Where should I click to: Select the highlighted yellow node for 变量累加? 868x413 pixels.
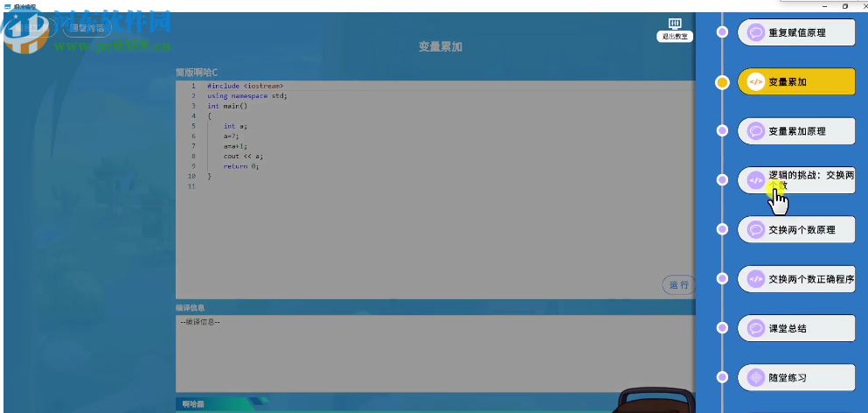(722, 82)
